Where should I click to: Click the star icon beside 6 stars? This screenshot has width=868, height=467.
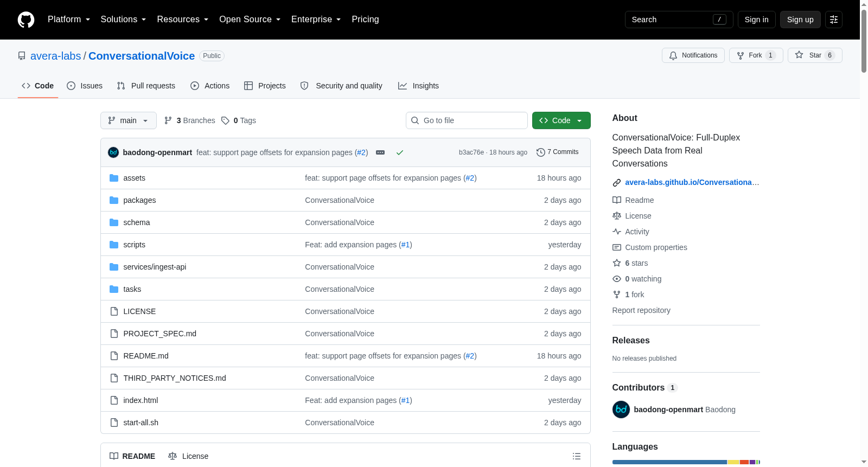click(617, 263)
